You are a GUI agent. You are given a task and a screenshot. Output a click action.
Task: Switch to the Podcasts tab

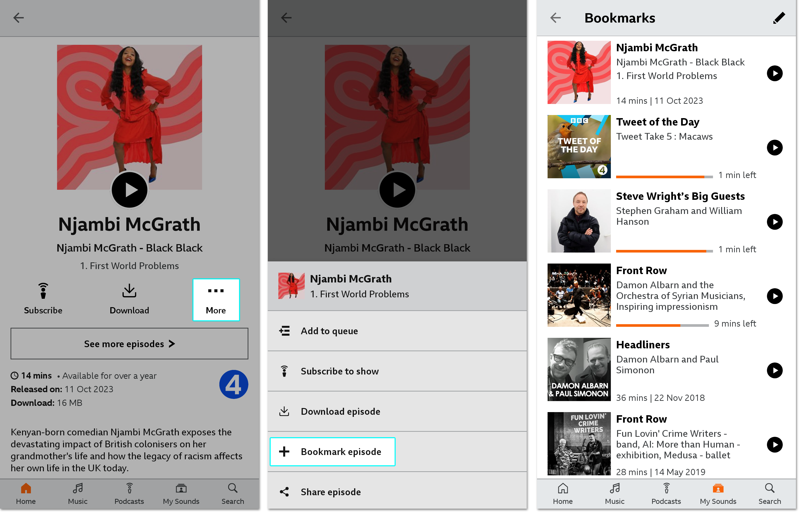click(129, 493)
